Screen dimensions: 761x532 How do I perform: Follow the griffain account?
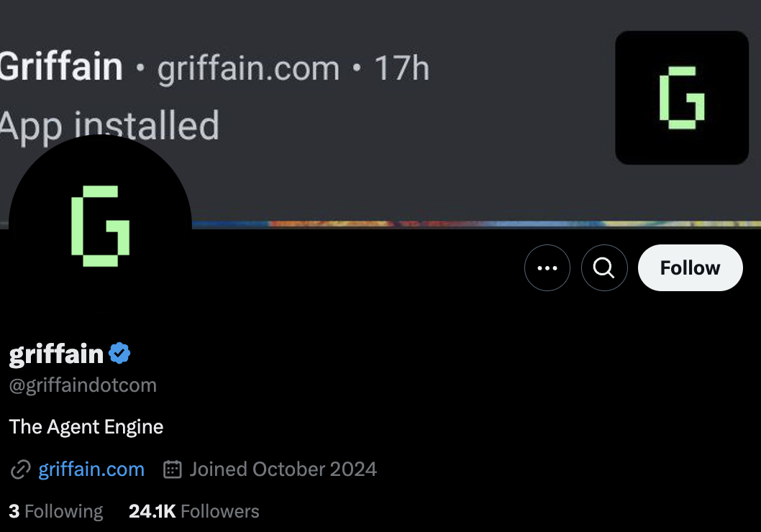pos(690,267)
